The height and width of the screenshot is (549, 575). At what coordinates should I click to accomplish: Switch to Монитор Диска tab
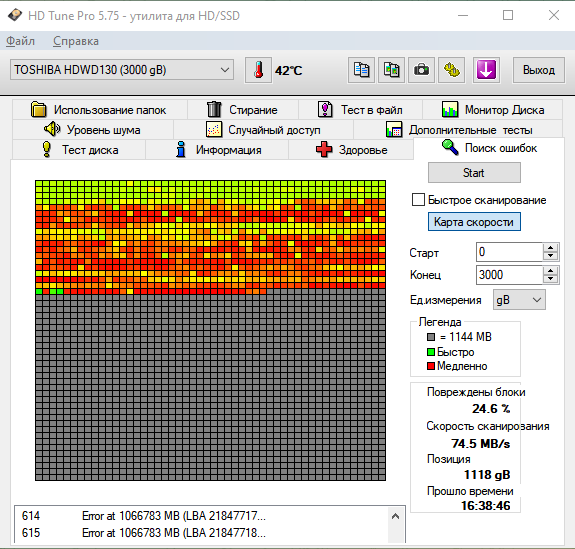pyautogui.click(x=492, y=110)
